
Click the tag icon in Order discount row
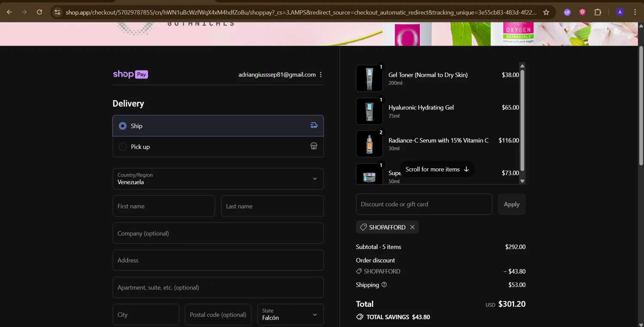359,271
